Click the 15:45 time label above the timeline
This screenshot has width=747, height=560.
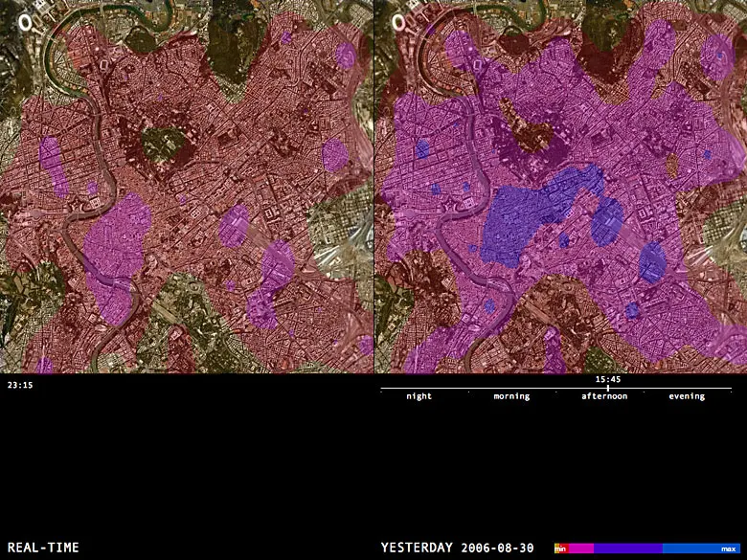607,379
